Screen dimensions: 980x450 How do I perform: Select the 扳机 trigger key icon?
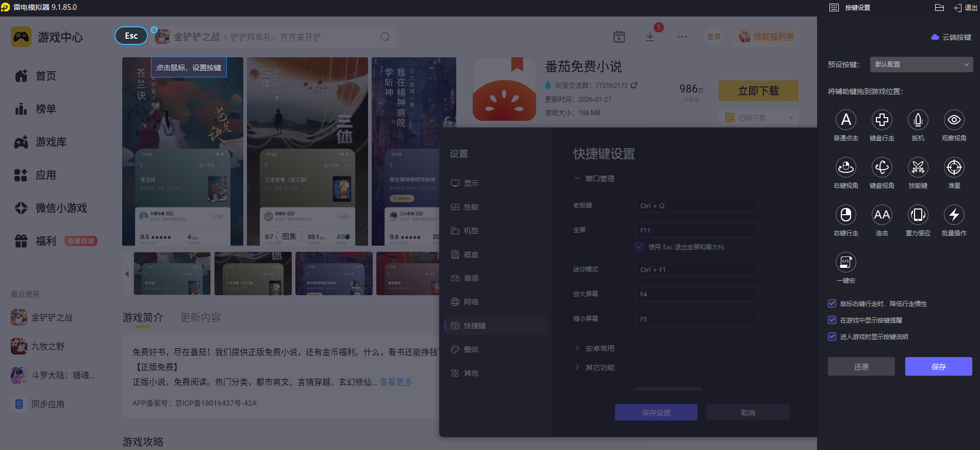[x=918, y=120]
